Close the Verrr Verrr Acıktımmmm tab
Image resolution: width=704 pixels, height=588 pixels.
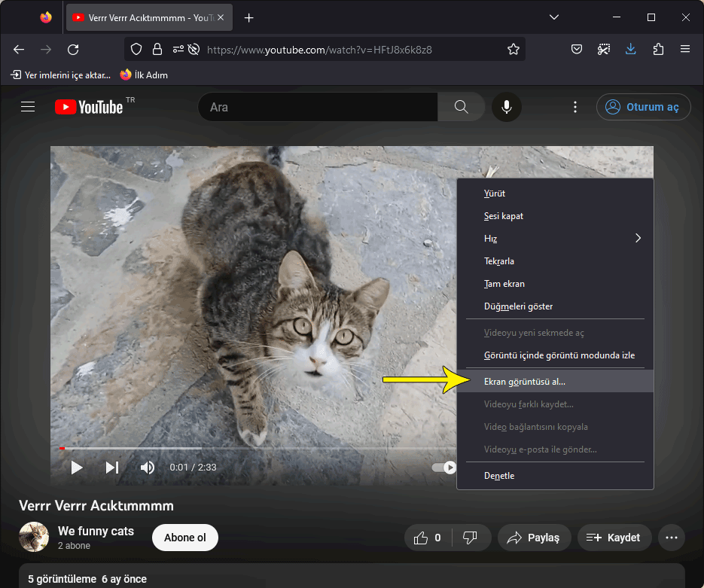(x=221, y=17)
